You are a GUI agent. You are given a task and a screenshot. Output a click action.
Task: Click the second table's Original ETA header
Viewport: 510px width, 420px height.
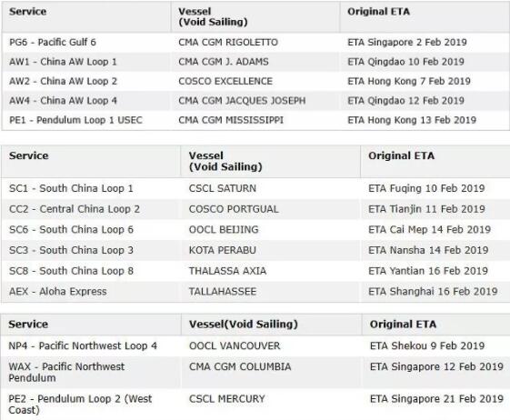[x=402, y=155]
